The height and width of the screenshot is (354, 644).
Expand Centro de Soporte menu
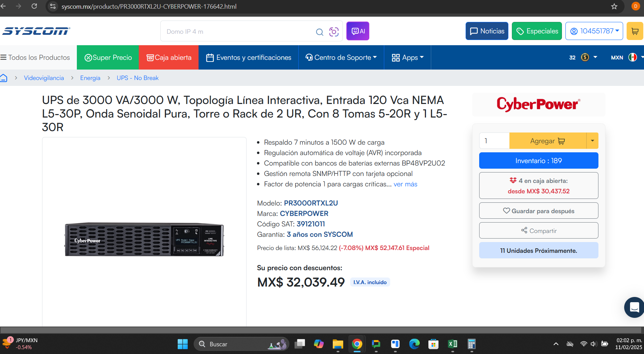(x=341, y=57)
